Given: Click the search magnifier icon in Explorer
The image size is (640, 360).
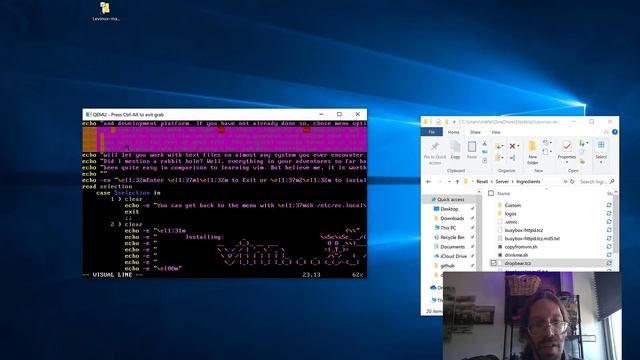Looking at the screenshot, I should pos(612,181).
